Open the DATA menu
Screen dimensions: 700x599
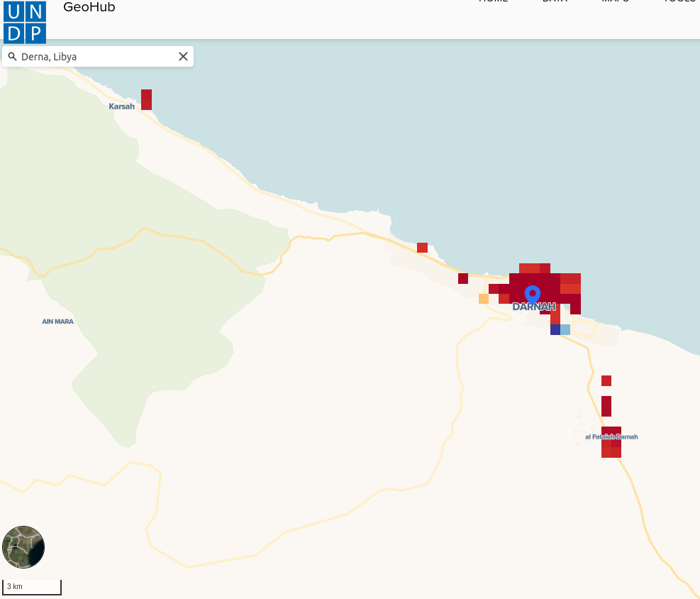pyautogui.click(x=554, y=3)
